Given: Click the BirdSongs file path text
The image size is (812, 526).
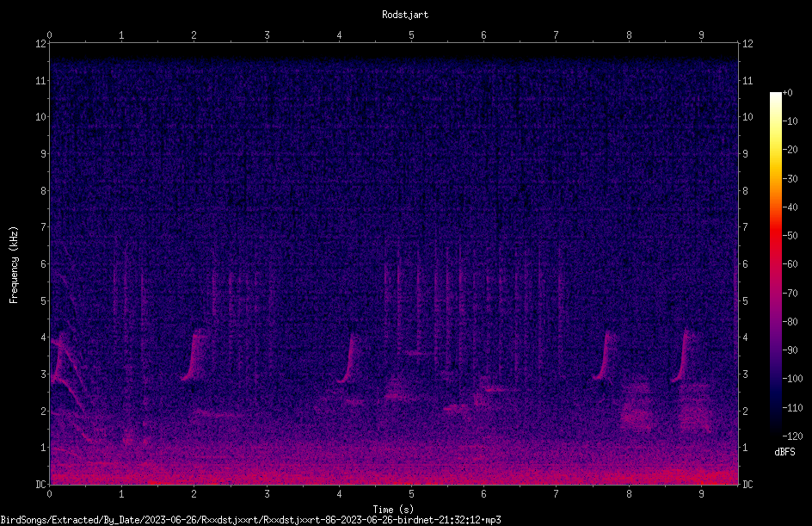Looking at the screenshot, I should pos(250,520).
